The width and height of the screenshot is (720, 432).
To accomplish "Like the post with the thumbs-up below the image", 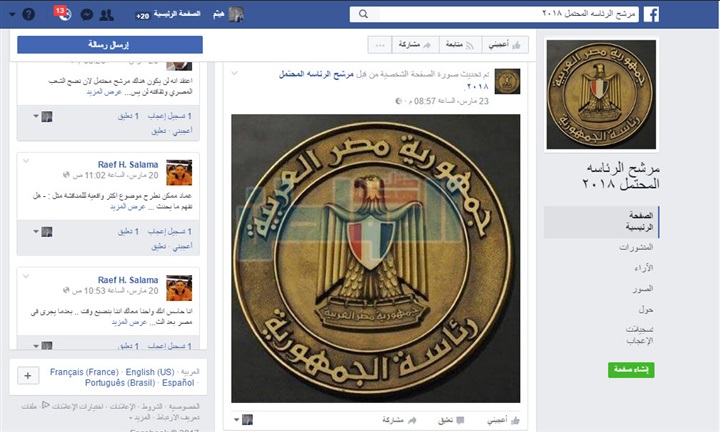I will pos(503,420).
